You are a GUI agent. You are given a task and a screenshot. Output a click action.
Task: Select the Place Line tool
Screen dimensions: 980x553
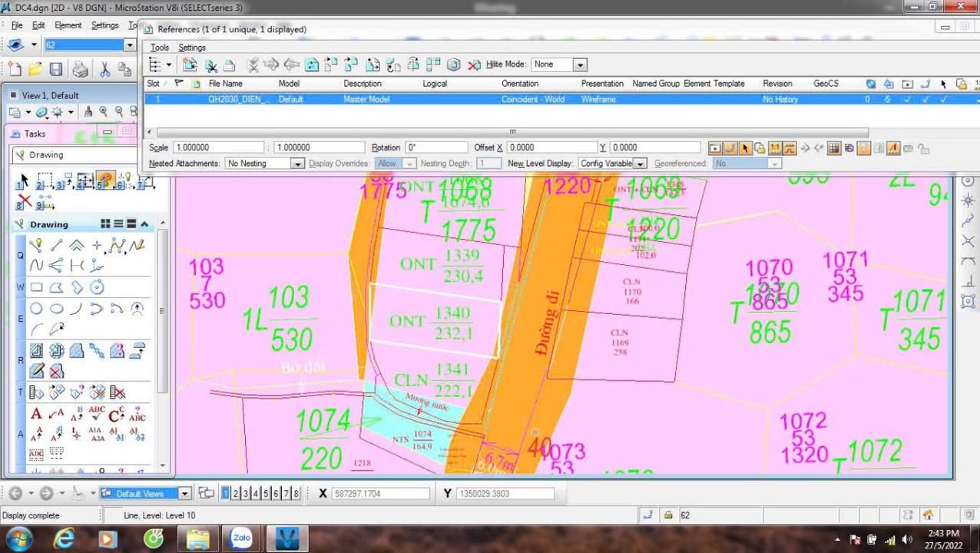56,246
